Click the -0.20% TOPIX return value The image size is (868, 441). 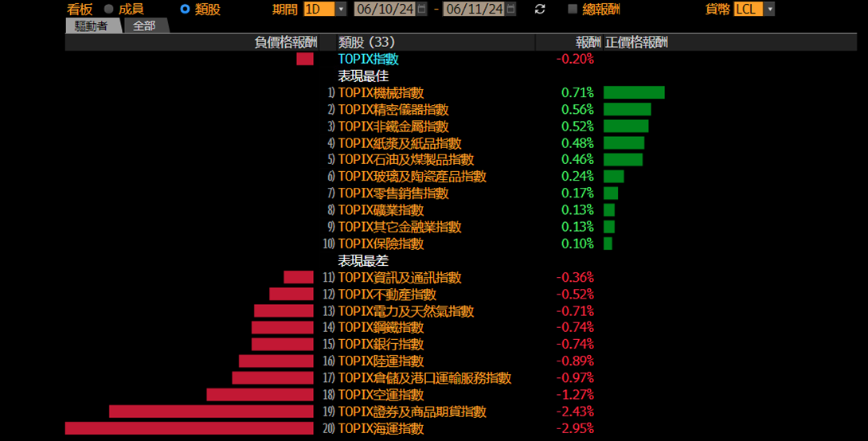[x=575, y=59]
